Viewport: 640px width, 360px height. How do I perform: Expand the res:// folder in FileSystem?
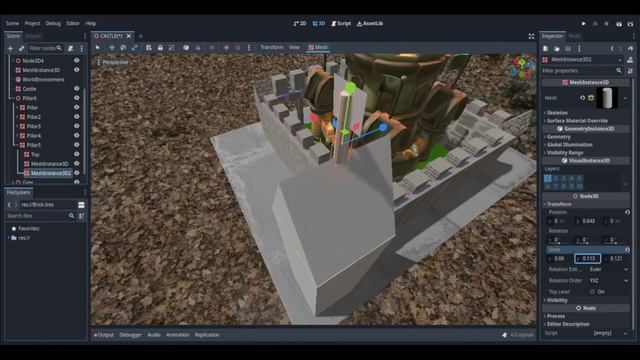click(x=9, y=238)
